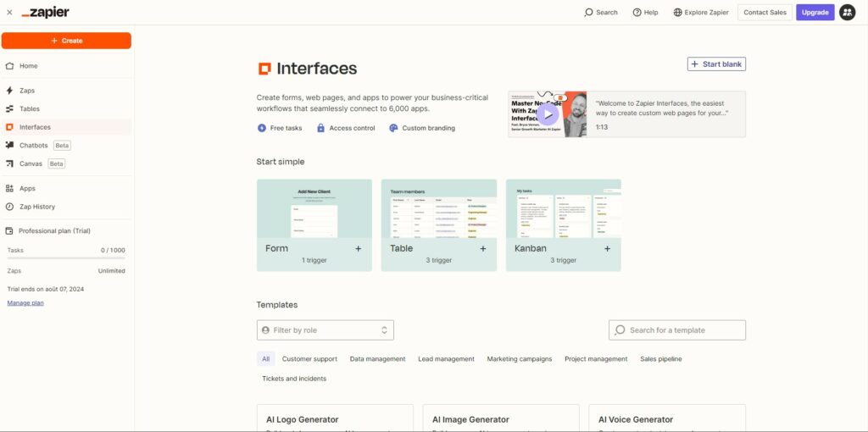Viewport: 868px width, 432px height.
Task: Open the Kanban template thumbnail
Action: coord(564,208)
